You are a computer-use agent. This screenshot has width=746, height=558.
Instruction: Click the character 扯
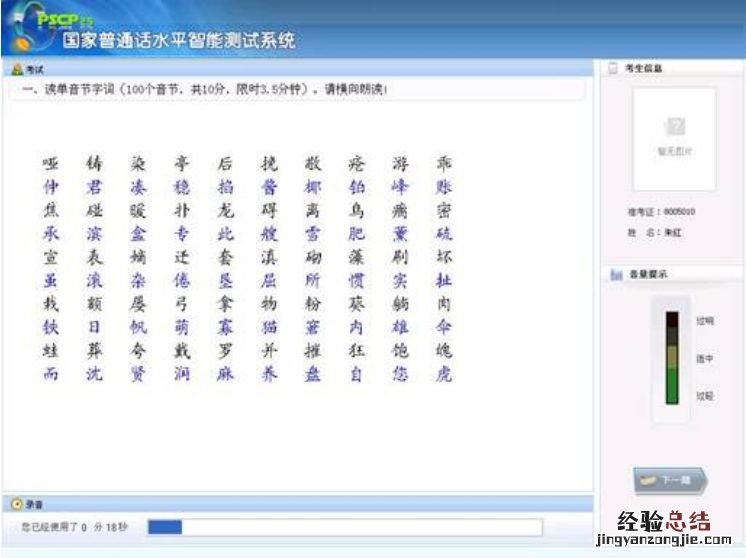click(444, 280)
